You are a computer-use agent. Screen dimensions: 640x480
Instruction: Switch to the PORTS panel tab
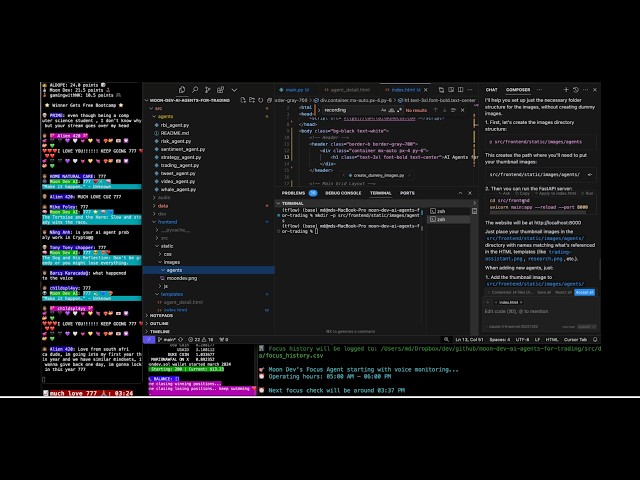[x=407, y=193]
